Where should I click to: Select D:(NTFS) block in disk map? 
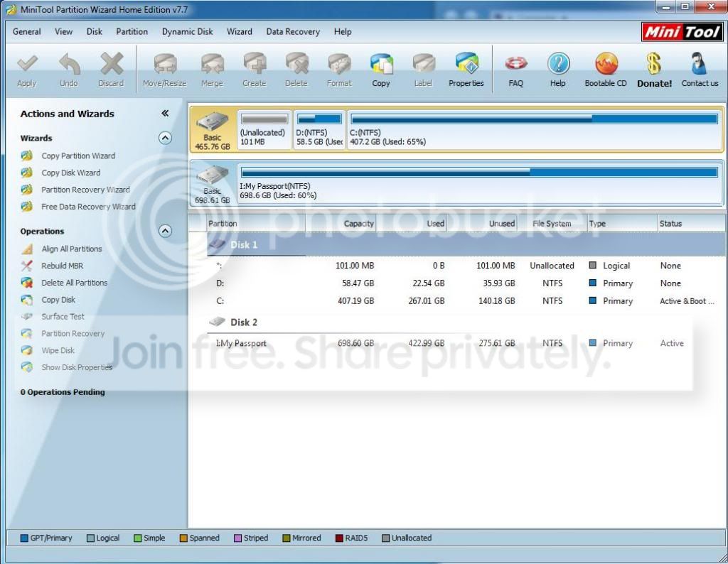pyautogui.click(x=319, y=130)
